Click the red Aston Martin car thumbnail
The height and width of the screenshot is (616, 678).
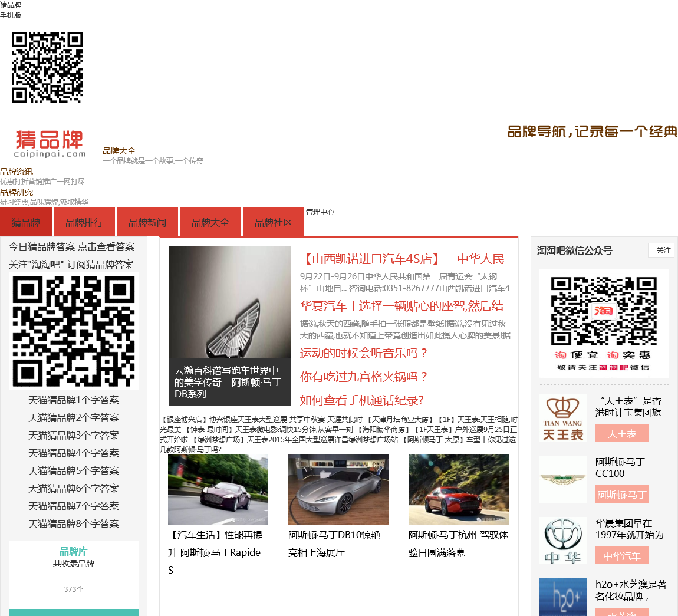459,490
